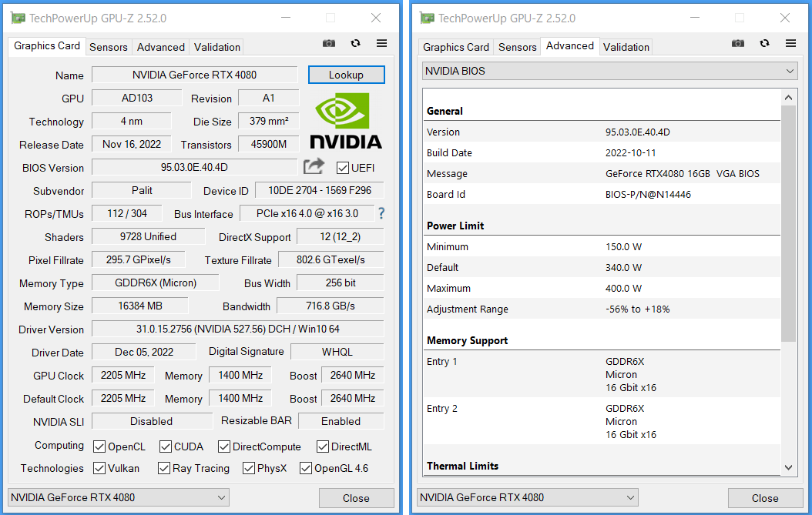Switch to Sensors tab in right window
Viewport: 812px width, 515px height.
(518, 47)
